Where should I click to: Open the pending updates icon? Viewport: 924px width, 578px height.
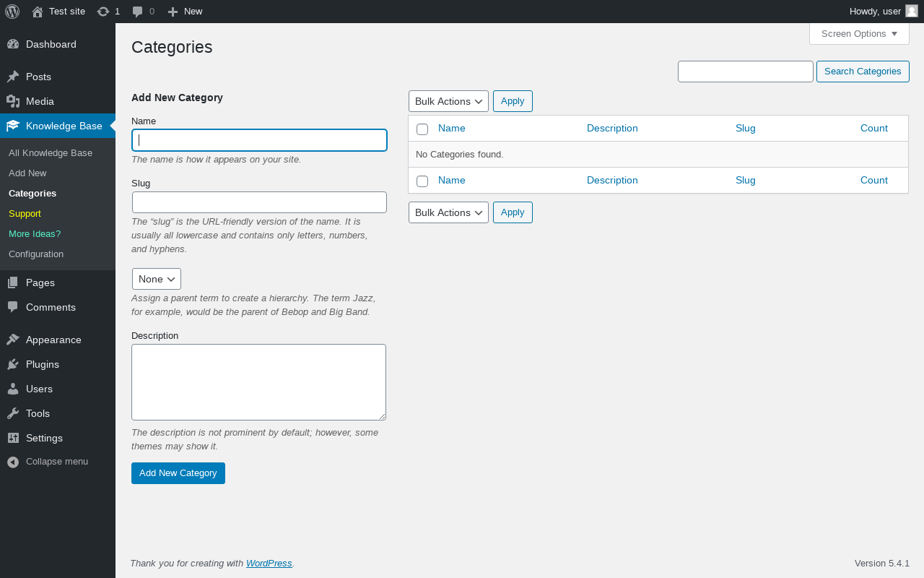[x=103, y=12]
